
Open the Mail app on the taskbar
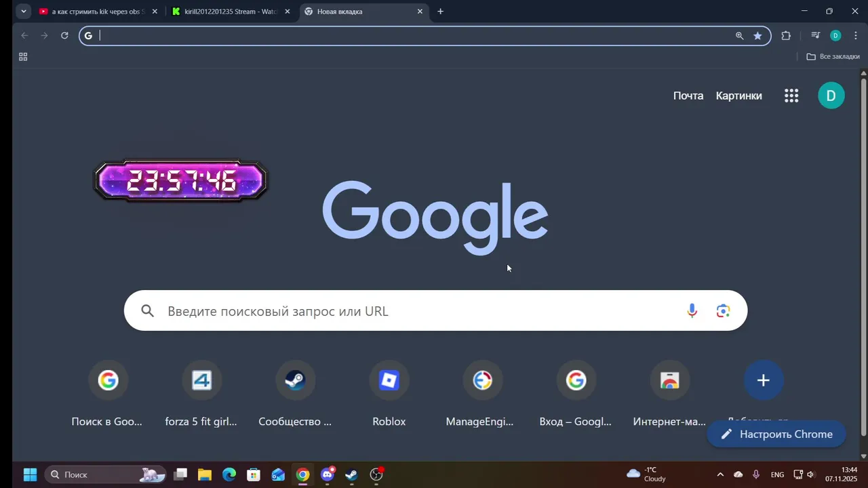[278, 474]
